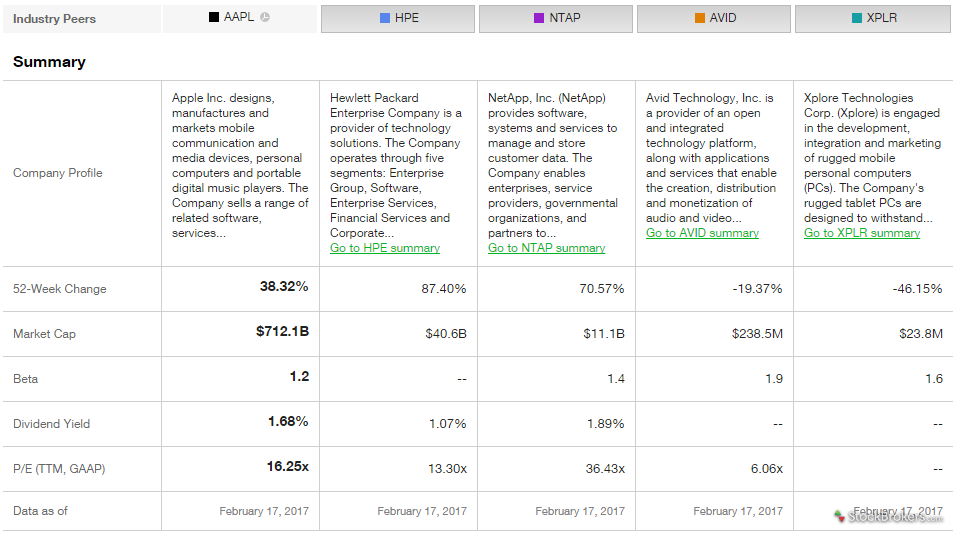Select the AVID peer tab
The width and height of the screenshot is (959, 536).
coord(714,19)
